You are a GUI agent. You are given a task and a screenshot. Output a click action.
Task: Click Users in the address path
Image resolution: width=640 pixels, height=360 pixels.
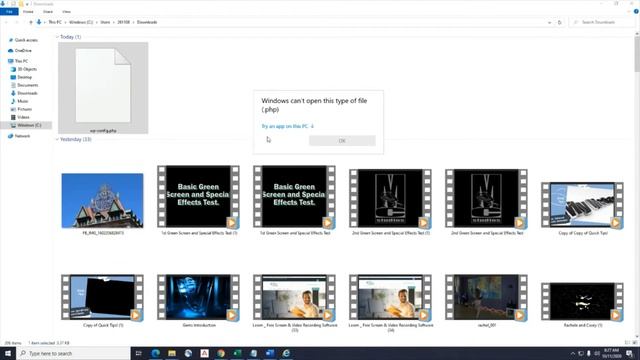coord(105,22)
